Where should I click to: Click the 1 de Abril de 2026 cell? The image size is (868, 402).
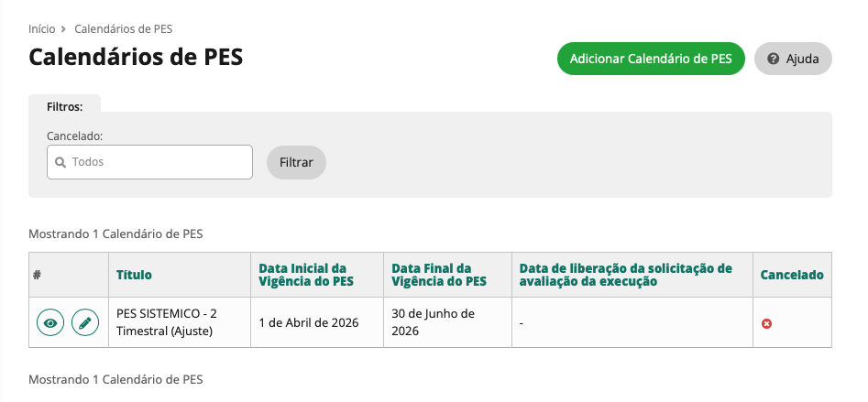[309, 322]
